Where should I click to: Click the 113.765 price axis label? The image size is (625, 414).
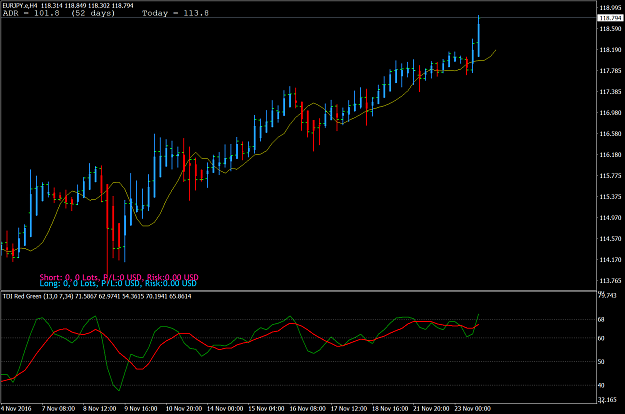pyautogui.click(x=610, y=281)
